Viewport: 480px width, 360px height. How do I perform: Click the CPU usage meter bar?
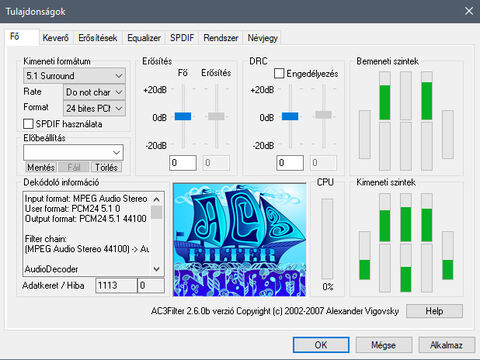coord(327,239)
